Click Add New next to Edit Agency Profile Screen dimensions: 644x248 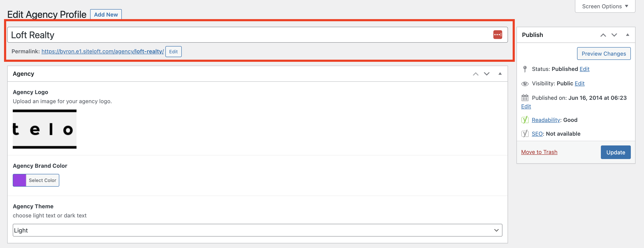(x=106, y=14)
